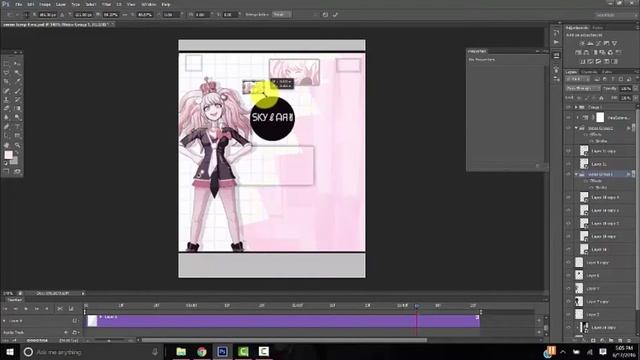Toggle visibility of Video Group 2

click(569, 128)
